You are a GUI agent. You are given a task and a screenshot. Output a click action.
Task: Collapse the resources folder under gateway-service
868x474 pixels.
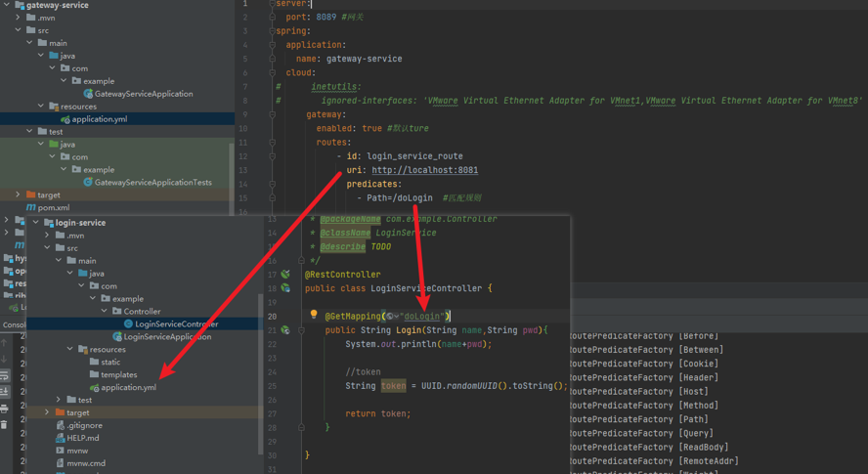pos(41,106)
